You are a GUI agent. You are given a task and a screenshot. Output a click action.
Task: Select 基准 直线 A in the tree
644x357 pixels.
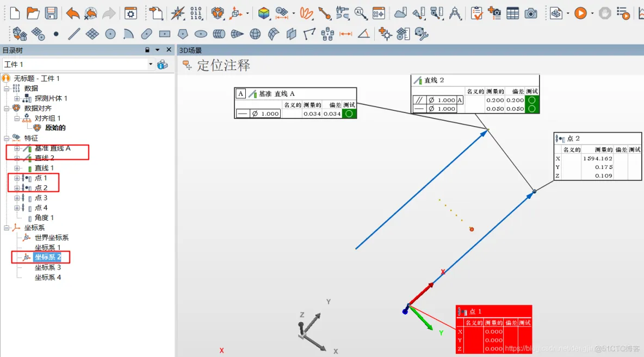[x=53, y=148]
